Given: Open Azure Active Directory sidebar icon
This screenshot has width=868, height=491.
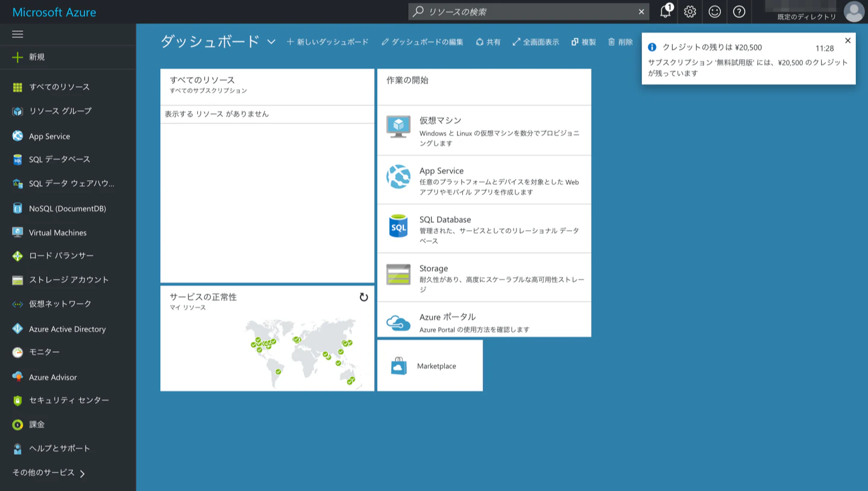Looking at the screenshot, I should (17, 329).
